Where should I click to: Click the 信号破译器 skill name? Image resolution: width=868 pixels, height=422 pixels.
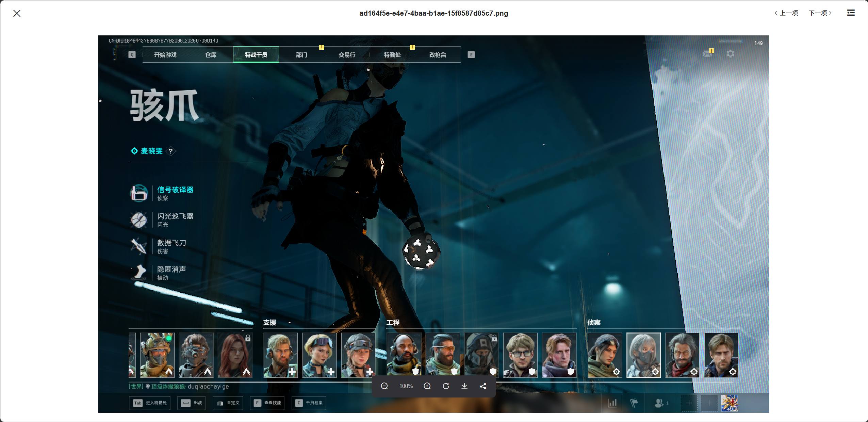(175, 190)
